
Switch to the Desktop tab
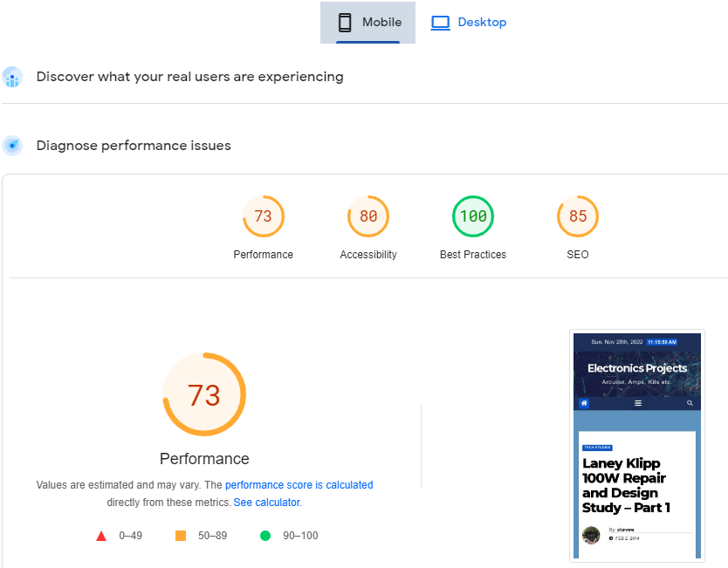click(x=470, y=23)
